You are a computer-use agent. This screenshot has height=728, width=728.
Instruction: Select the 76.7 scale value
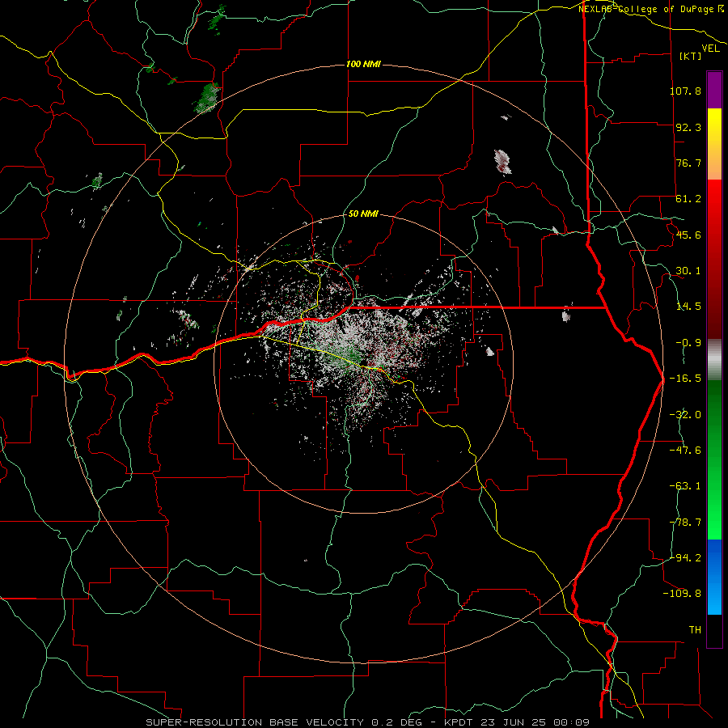coord(688,163)
